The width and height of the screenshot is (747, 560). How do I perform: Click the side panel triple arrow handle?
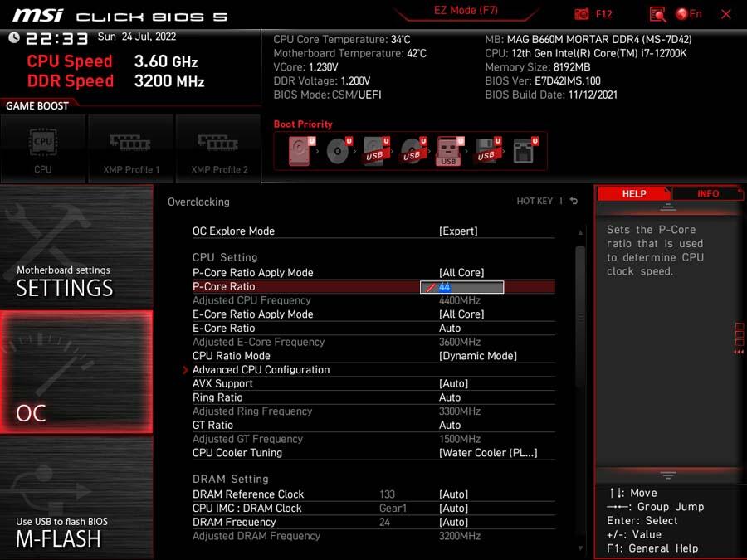tap(739, 352)
